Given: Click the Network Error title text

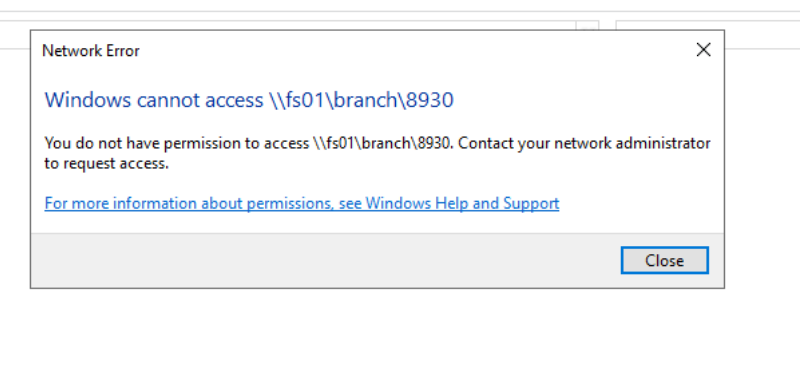Looking at the screenshot, I should click(91, 51).
